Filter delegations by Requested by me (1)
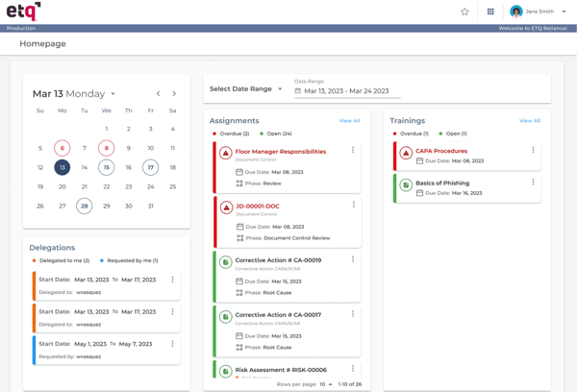 [x=129, y=260]
